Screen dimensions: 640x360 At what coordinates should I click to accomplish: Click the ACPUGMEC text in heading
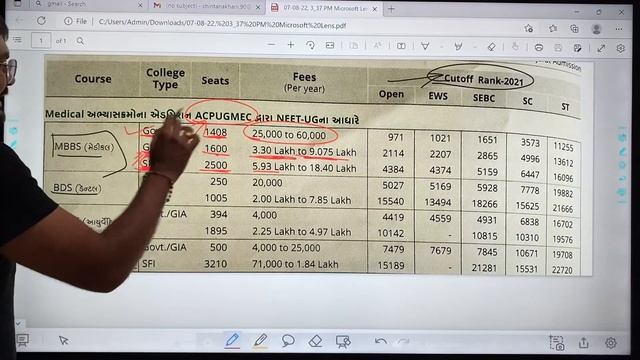coord(223,117)
